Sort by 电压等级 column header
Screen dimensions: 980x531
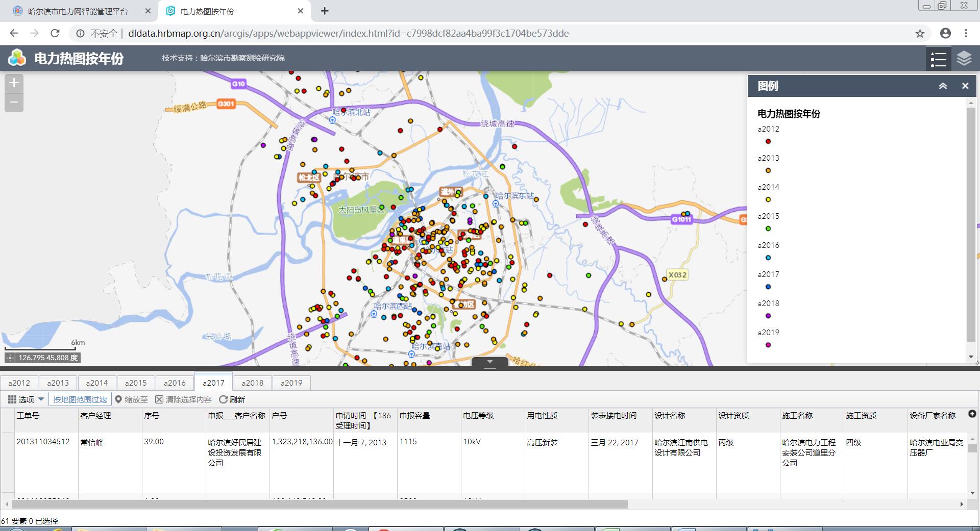point(493,420)
